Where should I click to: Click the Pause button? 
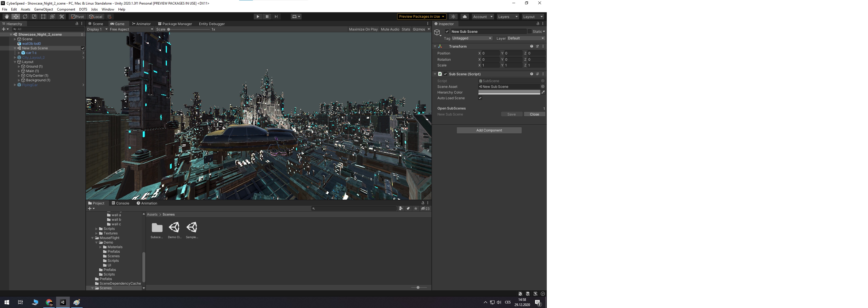click(267, 17)
